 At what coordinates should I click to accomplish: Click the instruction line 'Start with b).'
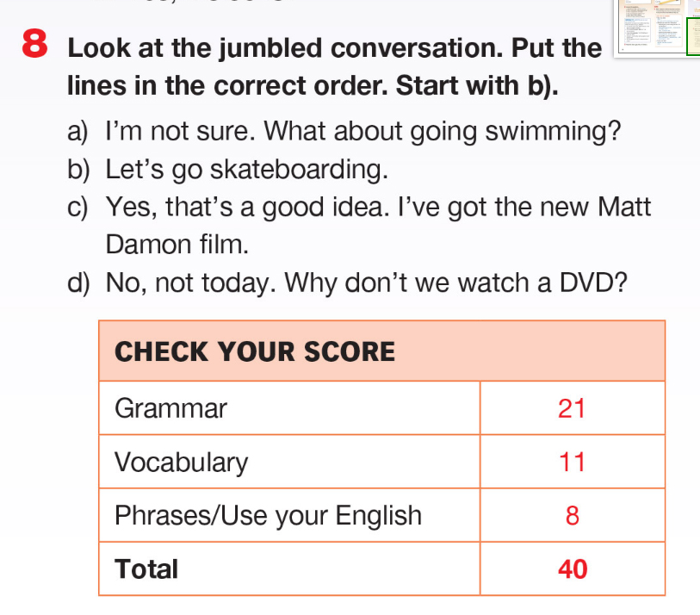point(420,86)
